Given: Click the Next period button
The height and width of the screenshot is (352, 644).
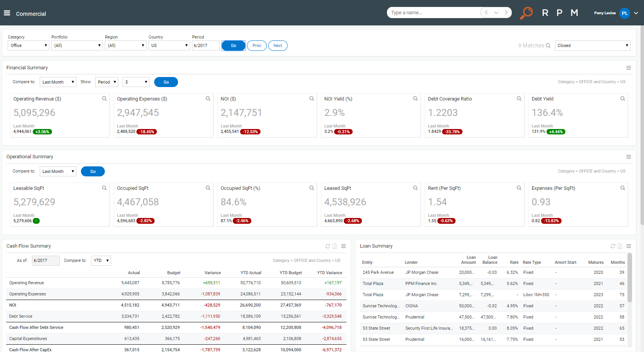Looking at the screenshot, I should [x=277, y=45].
